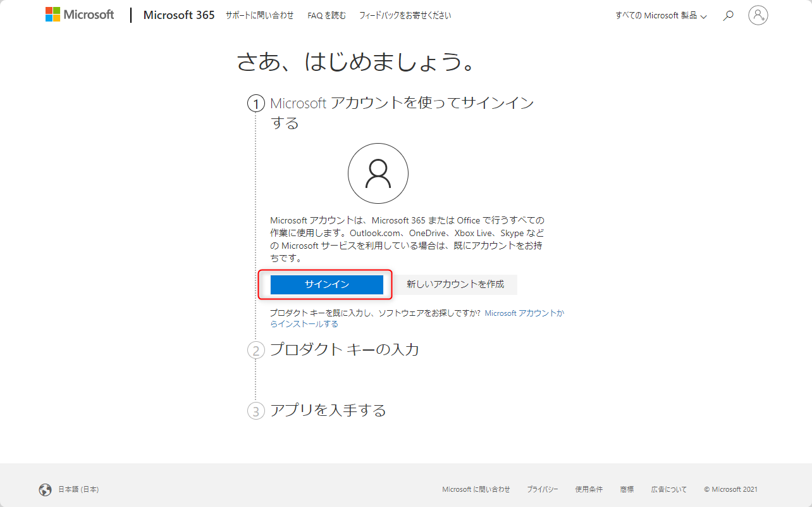Open Microsoft に問い合わせ footer link

[476, 489]
